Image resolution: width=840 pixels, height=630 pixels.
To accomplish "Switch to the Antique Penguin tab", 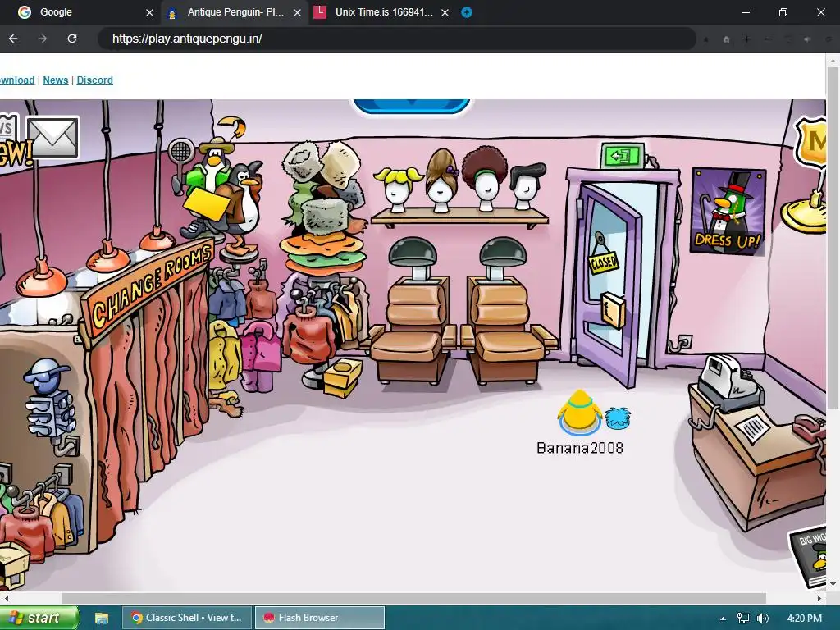I will (234, 12).
